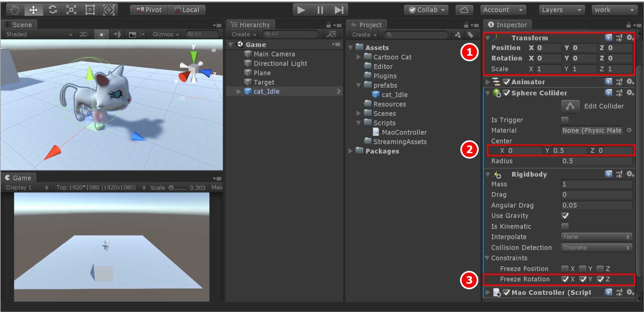Open scene effects image icon
This screenshot has height=312, width=644.
(132, 34)
